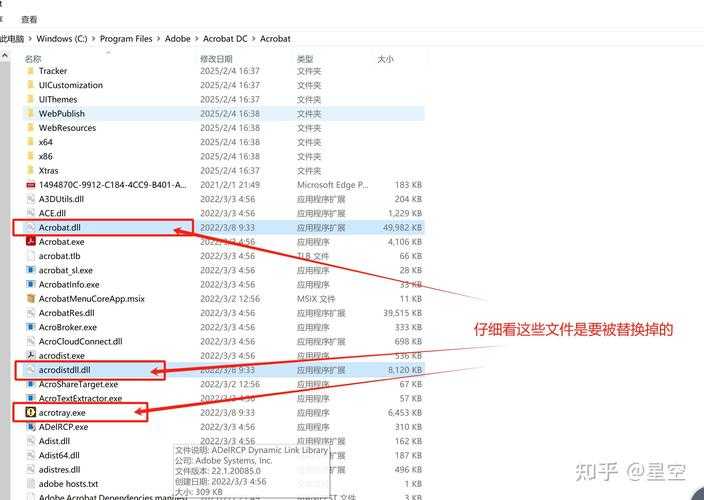Screen dimensions: 704x500
Task: Click the Microsoft Edge P... type cell
Action: coord(333,185)
